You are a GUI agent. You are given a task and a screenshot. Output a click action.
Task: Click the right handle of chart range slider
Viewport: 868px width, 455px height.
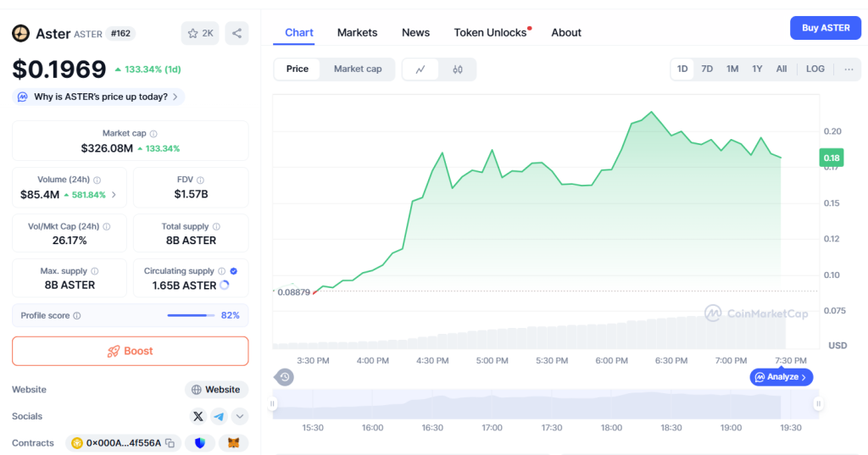click(818, 404)
